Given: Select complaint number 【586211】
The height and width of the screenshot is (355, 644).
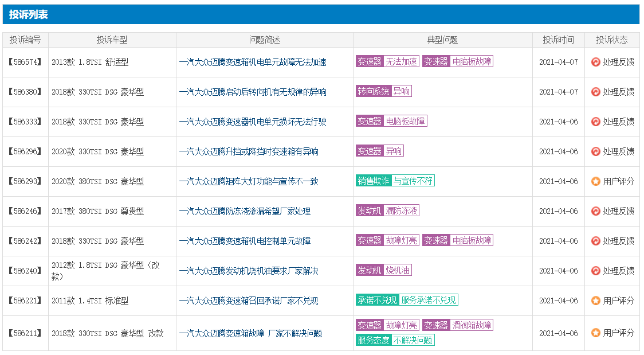Looking at the screenshot, I should (x=25, y=333).
